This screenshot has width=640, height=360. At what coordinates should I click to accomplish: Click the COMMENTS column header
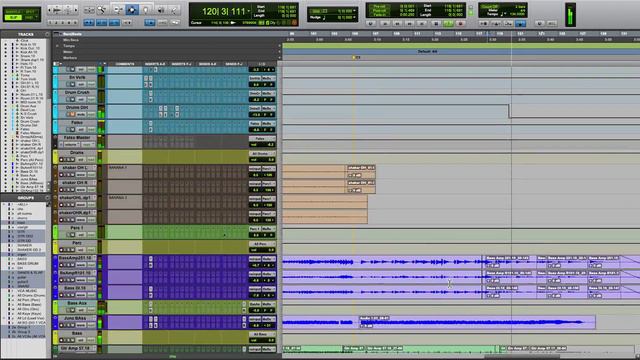[124, 64]
